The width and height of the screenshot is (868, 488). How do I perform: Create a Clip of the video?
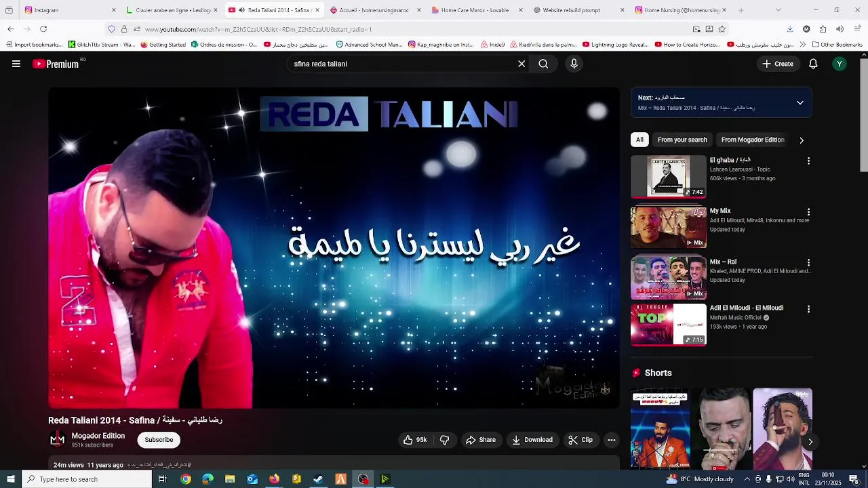click(x=580, y=440)
